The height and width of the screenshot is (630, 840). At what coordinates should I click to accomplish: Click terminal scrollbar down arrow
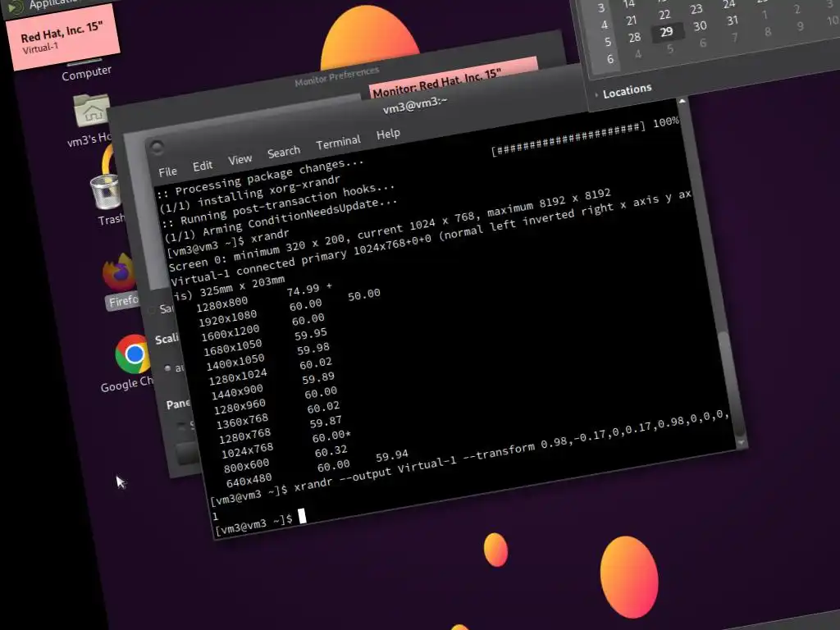741,442
